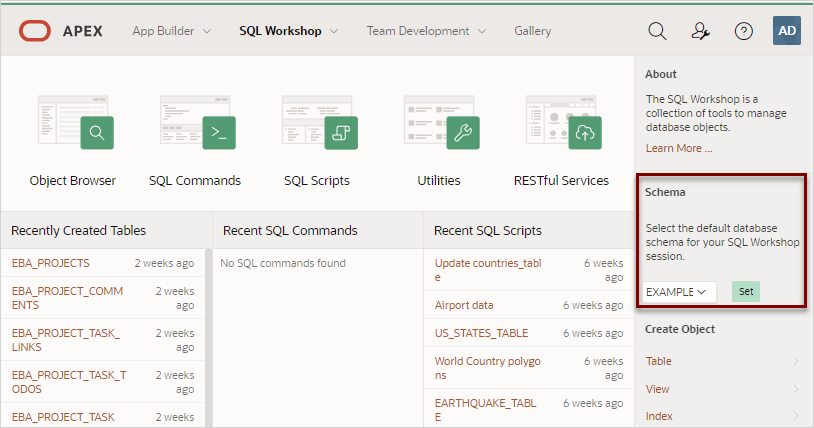
Task: Click the Recent SQL Commands heading
Action: (x=290, y=231)
